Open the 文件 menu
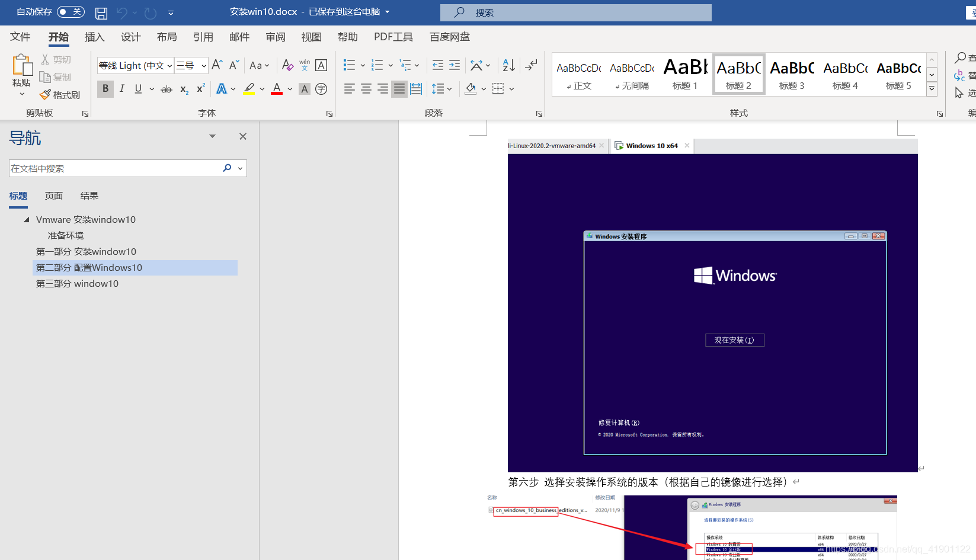This screenshot has height=560, width=976. (x=20, y=37)
